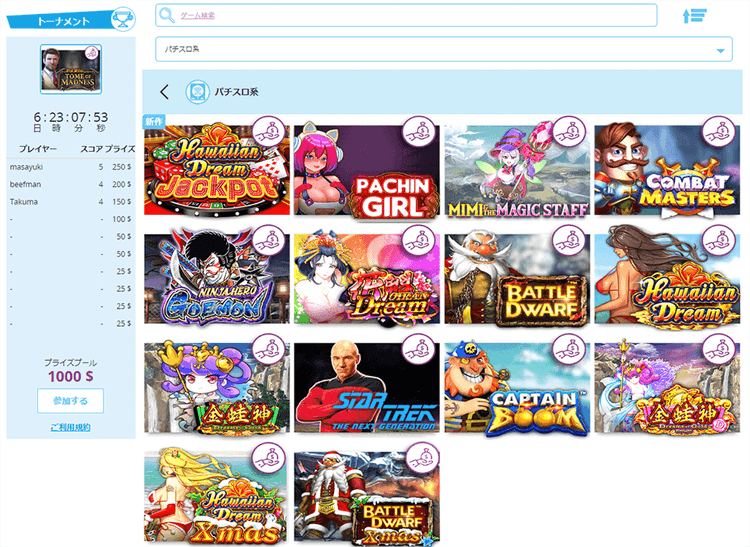Open the Tome of Madness tournament thumbnail
This screenshot has height=547, width=750.
71,69
